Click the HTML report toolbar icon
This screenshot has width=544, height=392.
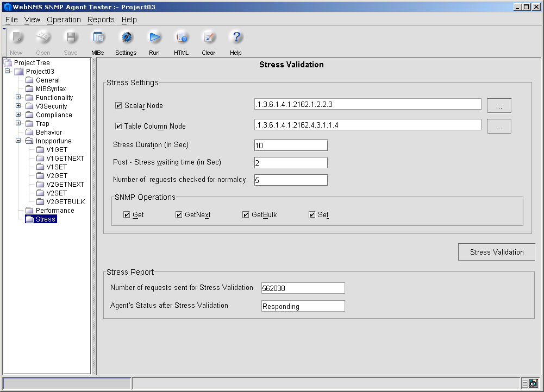coord(181,37)
